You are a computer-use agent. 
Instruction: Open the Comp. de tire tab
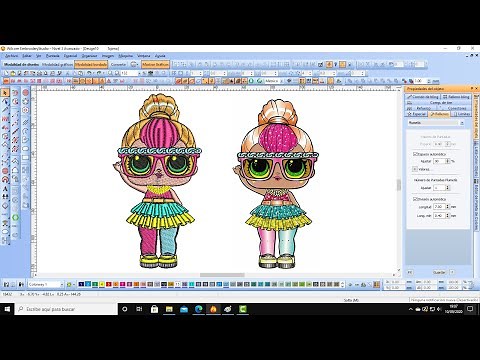point(438,103)
